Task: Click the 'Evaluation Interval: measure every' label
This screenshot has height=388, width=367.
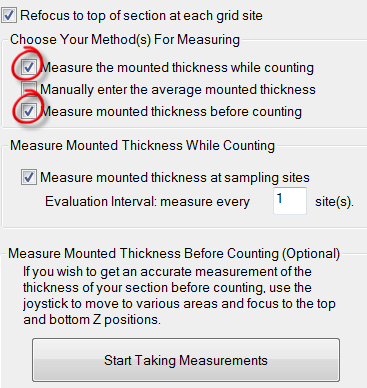Action: [147, 202]
